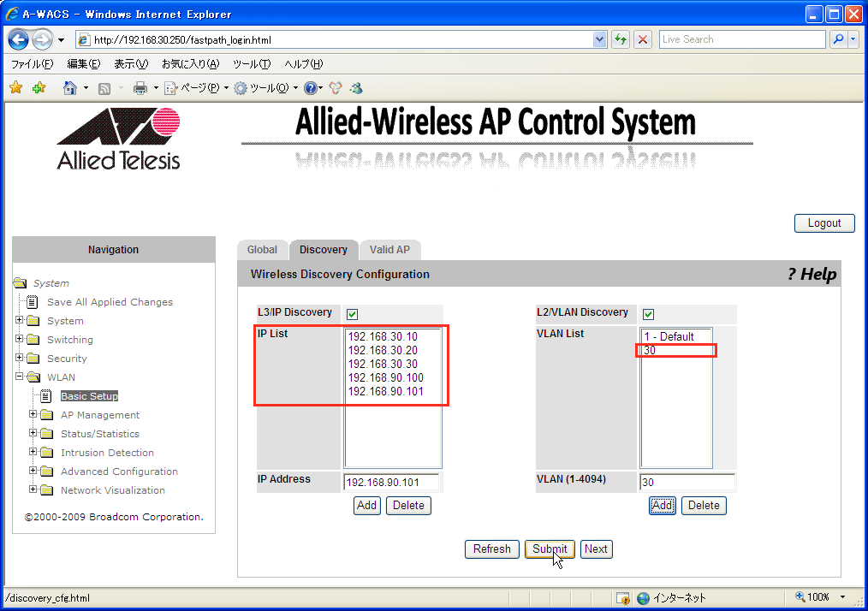
Task: Click Delete button under IP Address
Action: click(x=408, y=505)
